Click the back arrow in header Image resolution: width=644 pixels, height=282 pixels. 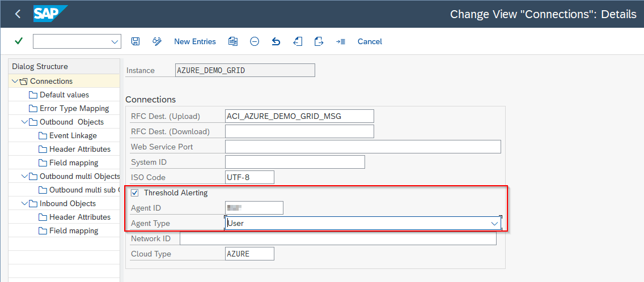[17, 14]
